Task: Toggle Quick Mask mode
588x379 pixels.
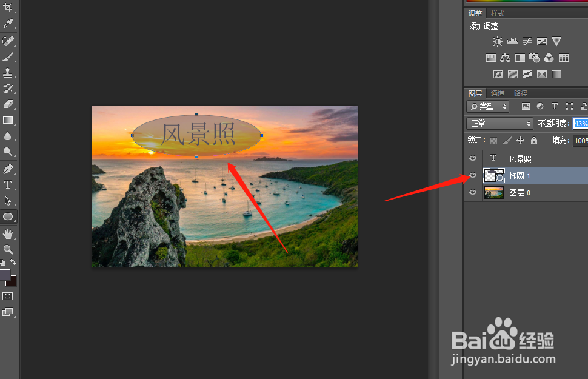Action: point(7,296)
